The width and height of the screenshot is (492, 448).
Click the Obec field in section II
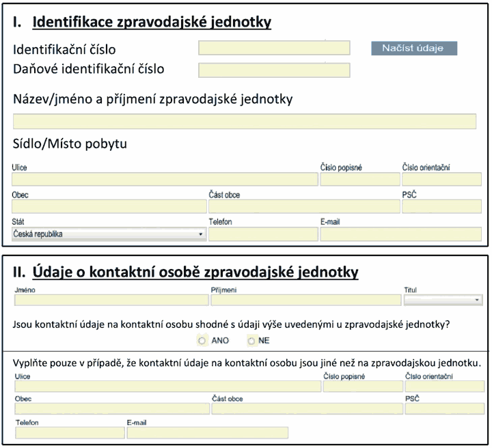tap(112, 409)
